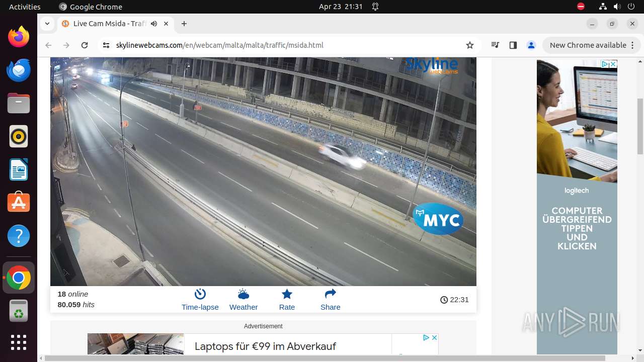Close the laptops banner advertisement

[x=435, y=337]
